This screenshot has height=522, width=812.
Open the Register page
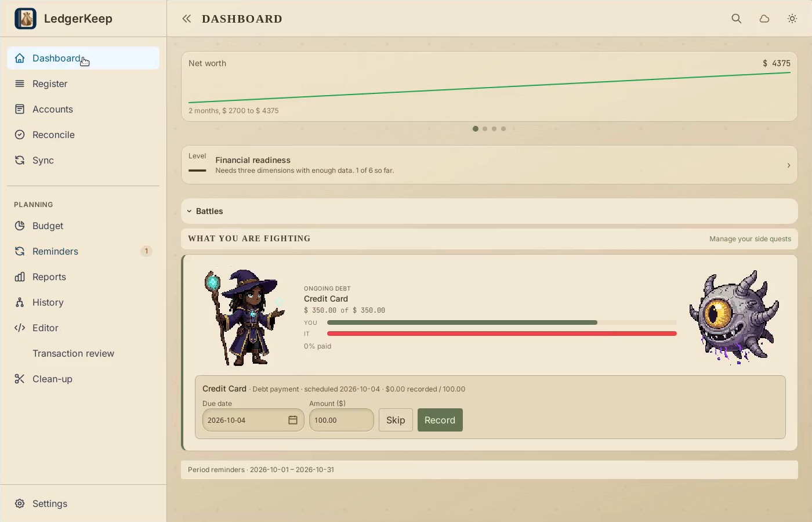pos(83,84)
